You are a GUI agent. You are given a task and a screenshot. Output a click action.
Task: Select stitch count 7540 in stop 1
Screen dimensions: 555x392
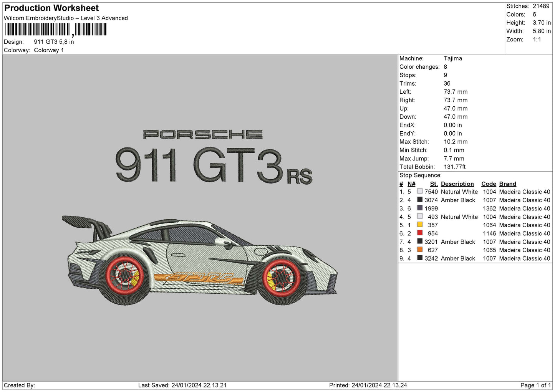[431, 192]
